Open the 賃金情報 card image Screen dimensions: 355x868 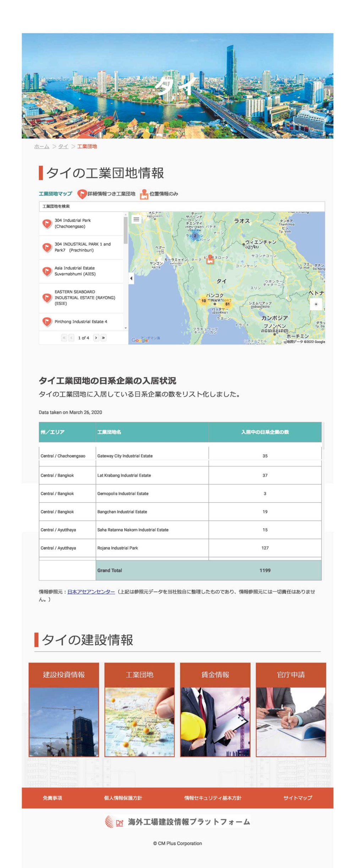pos(215,722)
